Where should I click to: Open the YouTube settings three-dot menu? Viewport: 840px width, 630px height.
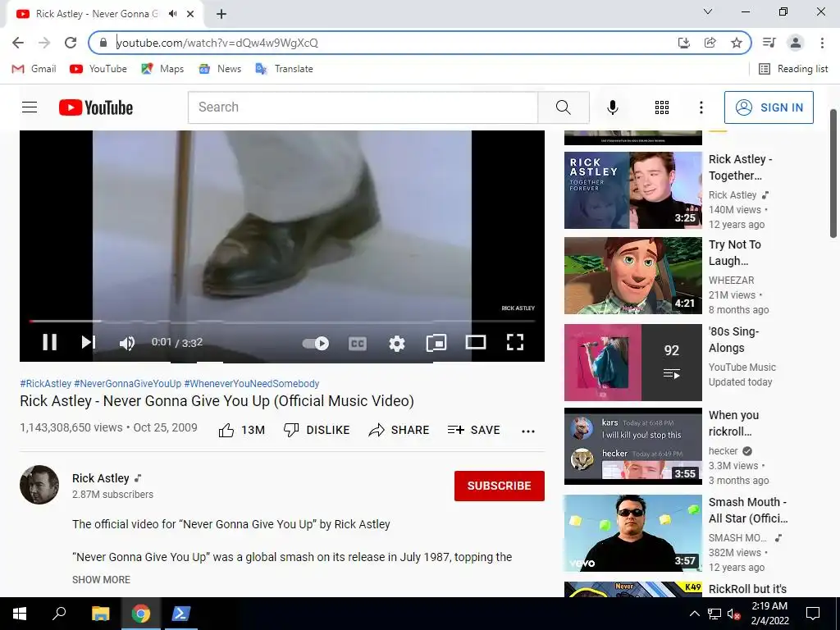coord(701,107)
